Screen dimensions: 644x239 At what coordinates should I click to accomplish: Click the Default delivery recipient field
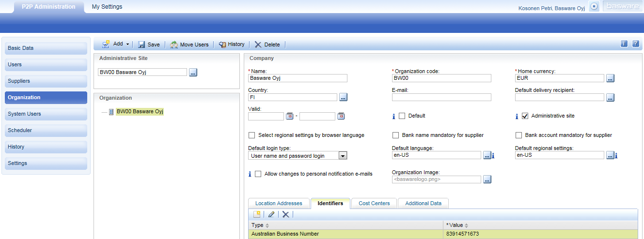(x=560, y=97)
